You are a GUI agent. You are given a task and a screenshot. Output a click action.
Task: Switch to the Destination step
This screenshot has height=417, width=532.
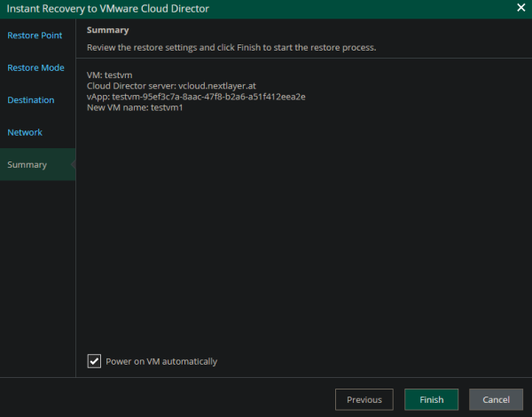pyautogui.click(x=31, y=100)
